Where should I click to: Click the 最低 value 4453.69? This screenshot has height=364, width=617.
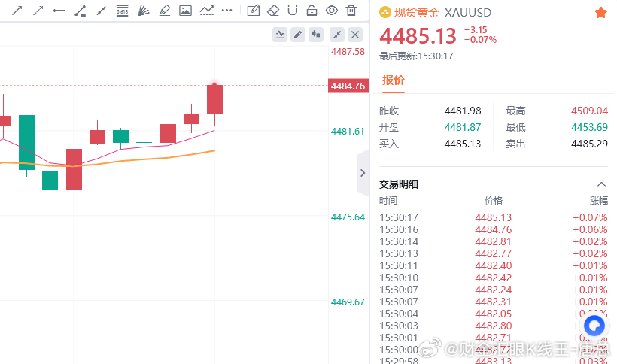589,127
